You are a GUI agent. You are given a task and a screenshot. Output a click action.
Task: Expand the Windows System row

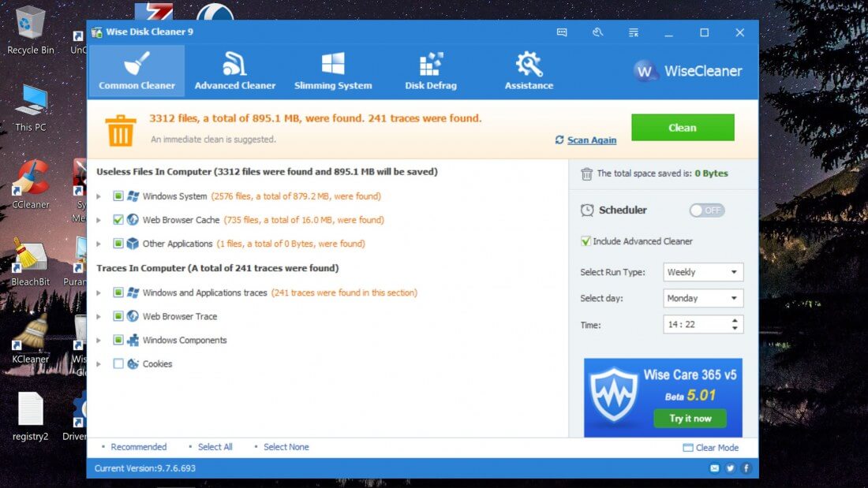pos(99,196)
